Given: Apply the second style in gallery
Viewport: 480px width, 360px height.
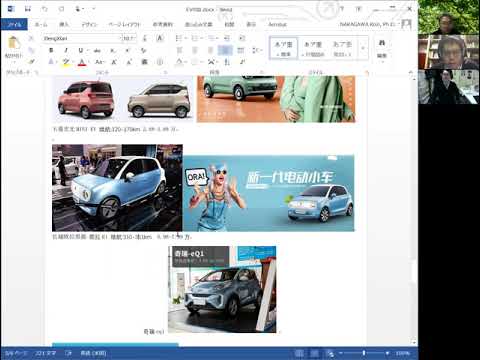Looking at the screenshot, I should click(x=313, y=48).
